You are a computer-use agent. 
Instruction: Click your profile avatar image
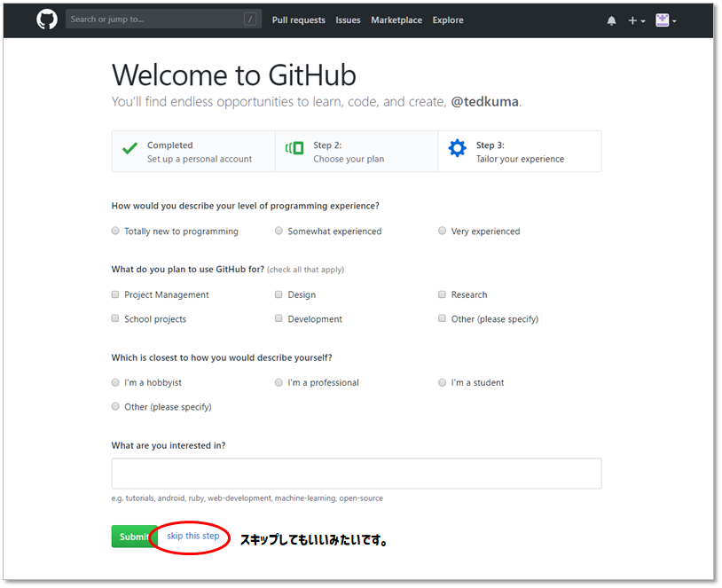[x=661, y=19]
